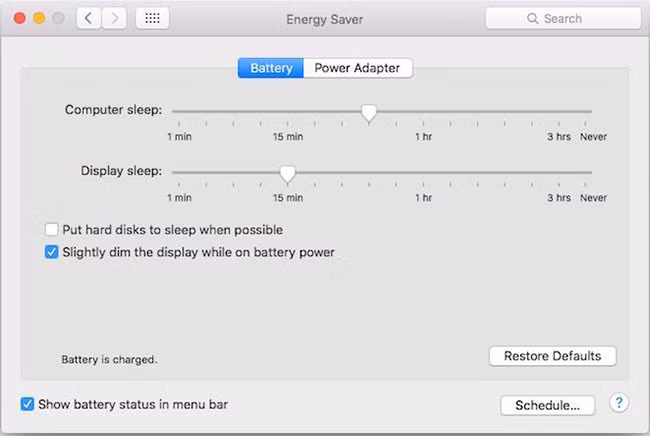Viewport: 650px width, 436px height.
Task: Click into the Search field
Action: 570,18
